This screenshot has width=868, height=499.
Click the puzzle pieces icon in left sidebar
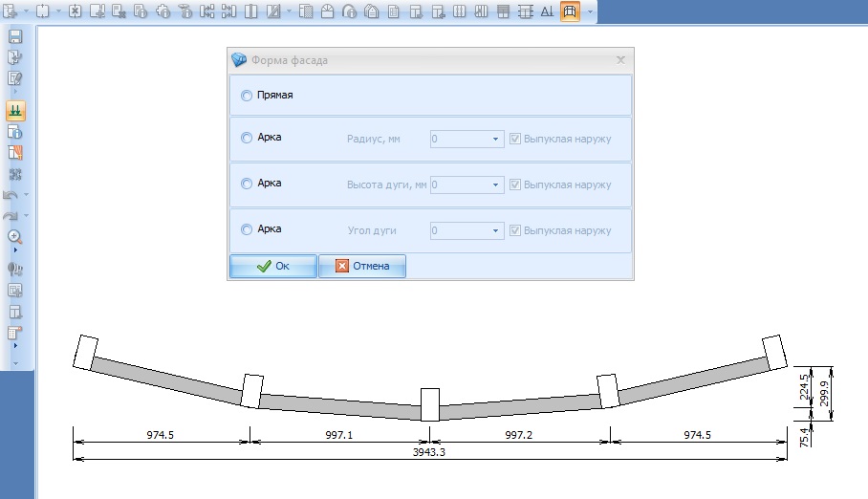pyautogui.click(x=15, y=174)
